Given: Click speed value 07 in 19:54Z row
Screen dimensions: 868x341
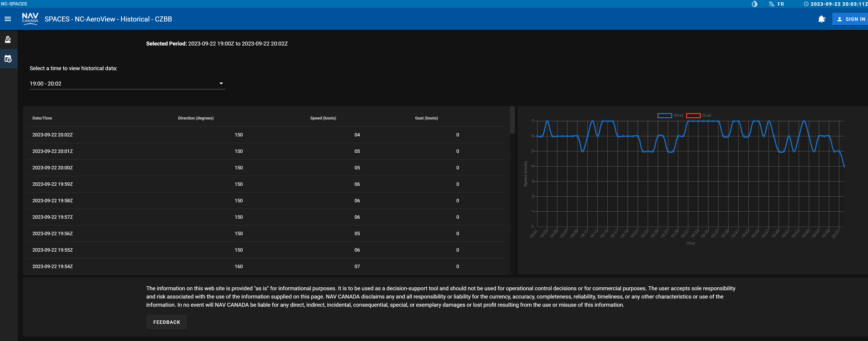Looking at the screenshot, I should [x=357, y=266].
